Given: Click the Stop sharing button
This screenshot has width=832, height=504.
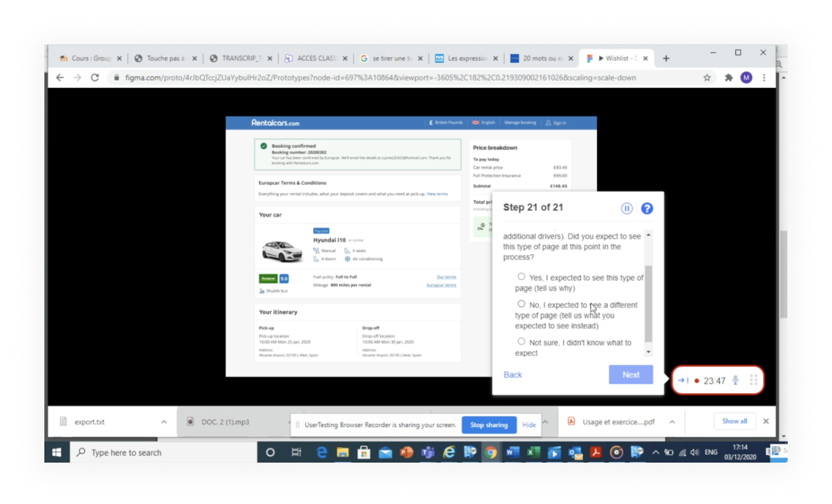Looking at the screenshot, I should [488, 425].
